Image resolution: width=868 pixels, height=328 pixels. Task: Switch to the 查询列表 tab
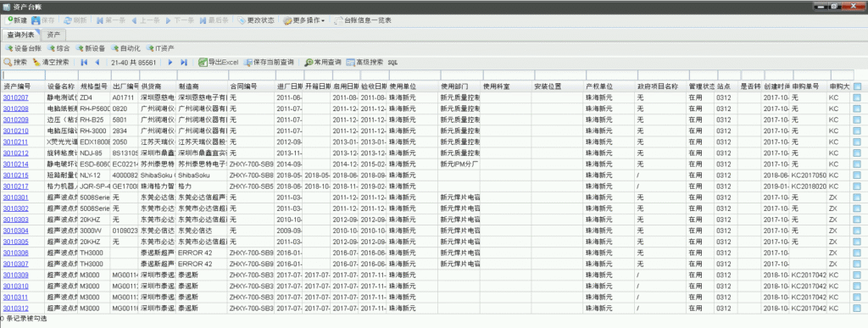[x=20, y=35]
